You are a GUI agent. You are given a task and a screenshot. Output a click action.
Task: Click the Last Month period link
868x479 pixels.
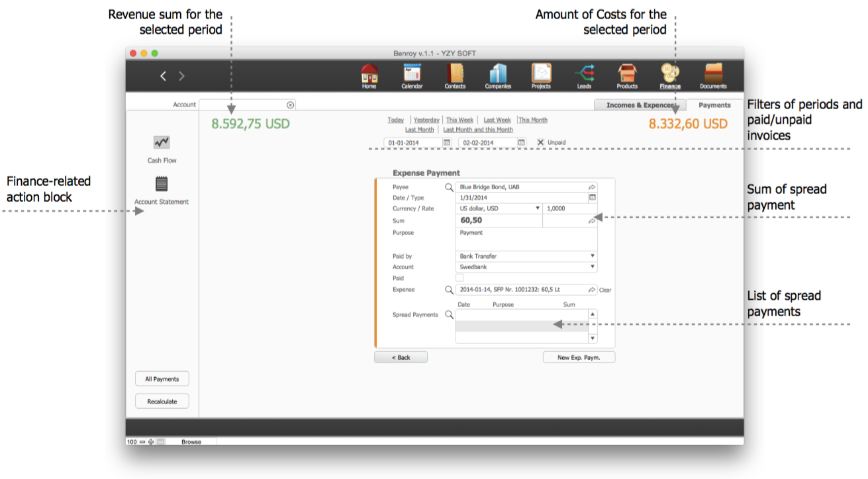pyautogui.click(x=419, y=130)
